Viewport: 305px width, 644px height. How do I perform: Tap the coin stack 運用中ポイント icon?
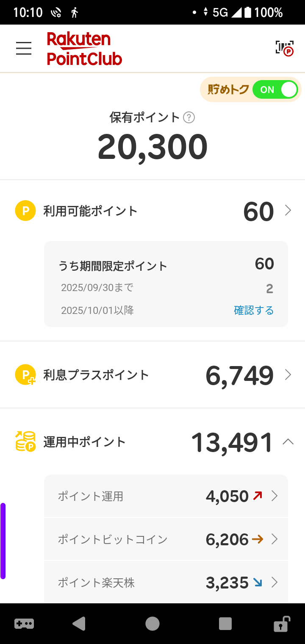[x=25, y=442]
